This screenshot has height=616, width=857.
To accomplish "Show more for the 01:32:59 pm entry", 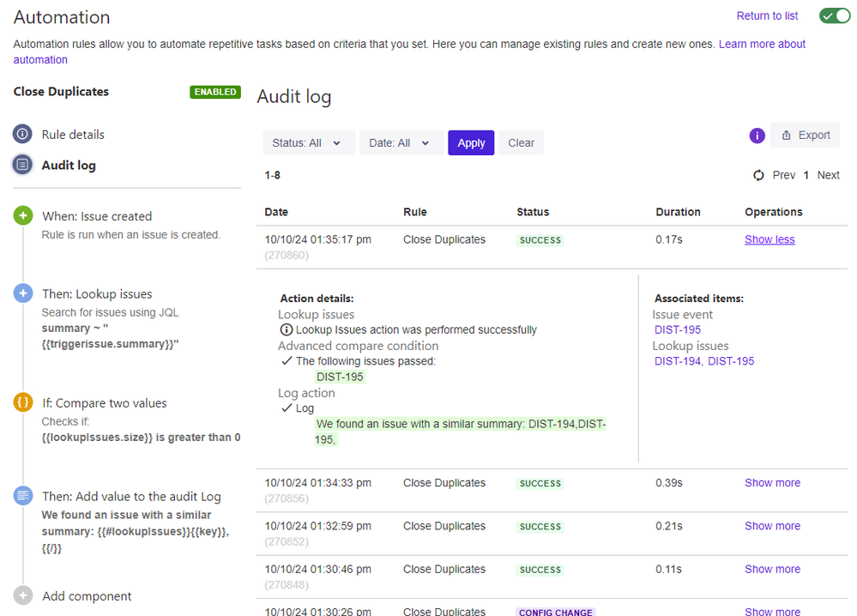I will pyautogui.click(x=772, y=526).
